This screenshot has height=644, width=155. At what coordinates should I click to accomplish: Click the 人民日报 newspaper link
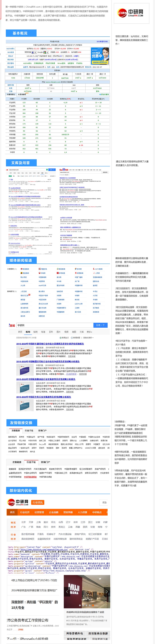23,291
